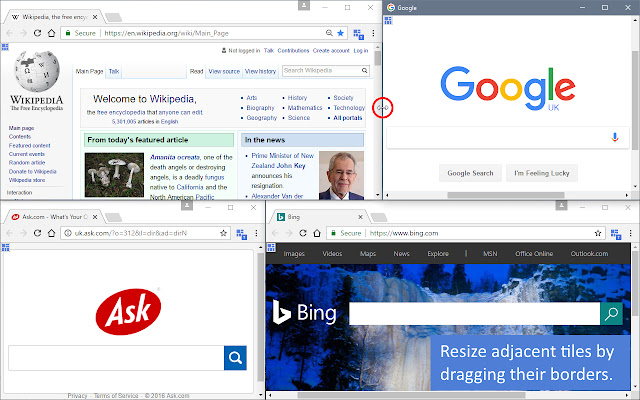Click Wikipedia globe logo
Screen dimensions: 640x400
tap(36, 71)
